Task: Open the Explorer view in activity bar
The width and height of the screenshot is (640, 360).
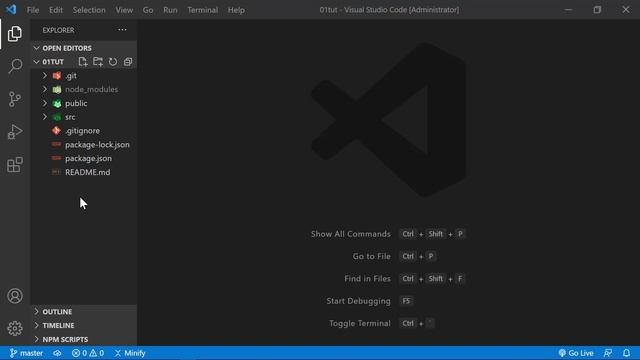Action: (x=15, y=34)
